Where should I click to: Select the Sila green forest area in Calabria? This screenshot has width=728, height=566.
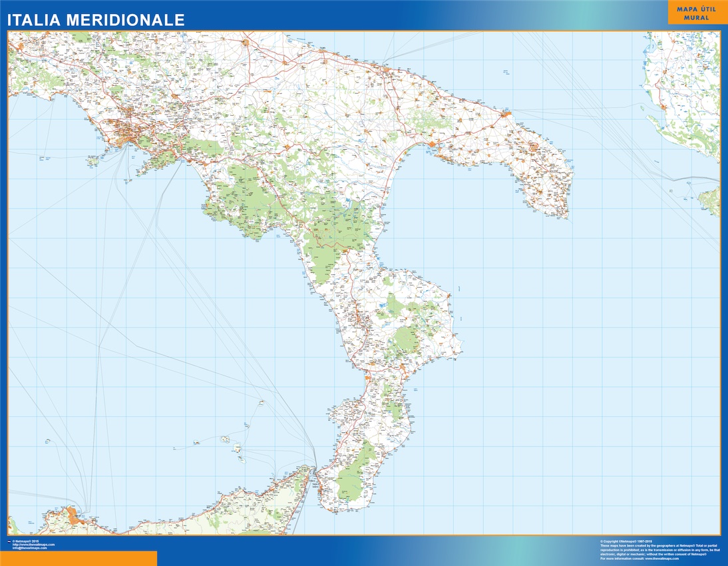tap(405, 338)
